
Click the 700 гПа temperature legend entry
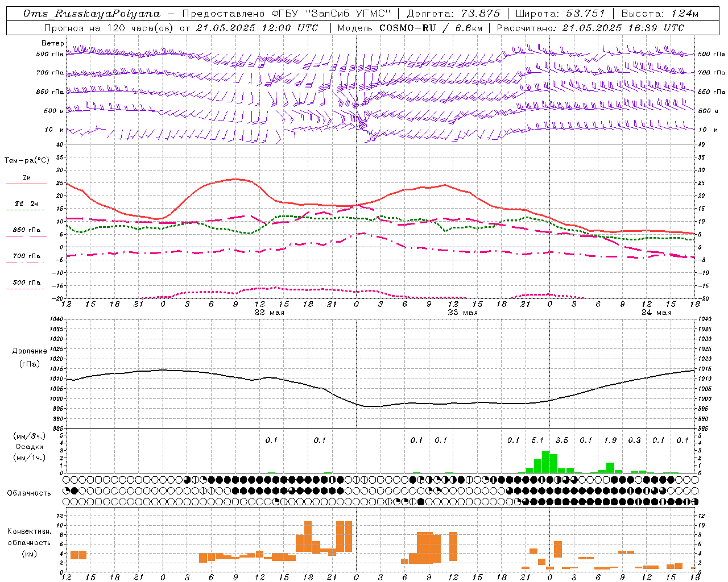[27, 256]
